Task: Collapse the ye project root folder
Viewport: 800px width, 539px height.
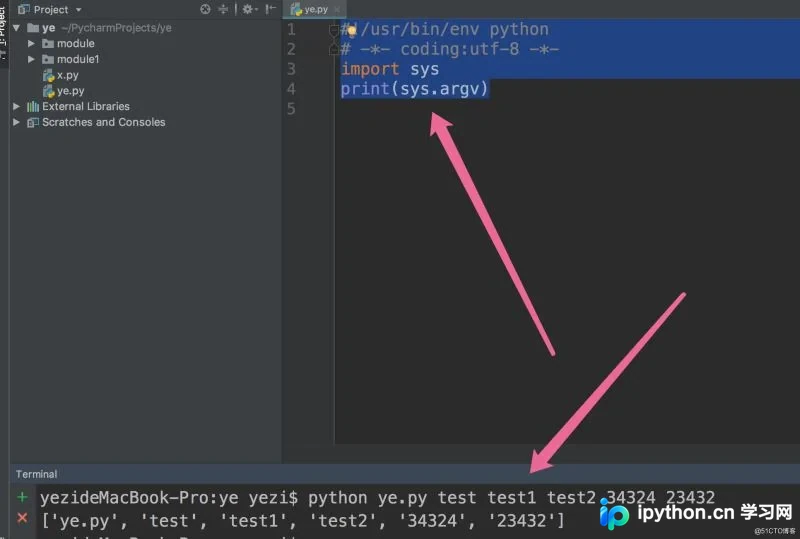Action: coord(16,28)
